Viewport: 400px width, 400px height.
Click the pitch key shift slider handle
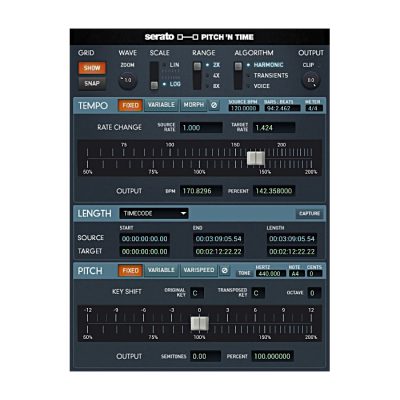pos(200,323)
